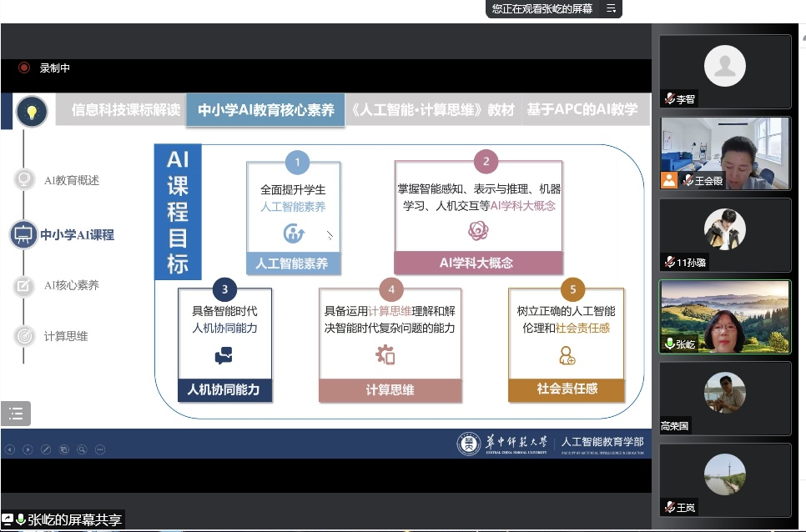Click the green microphone icon beside 张屹
The width and height of the screenshot is (806, 532).
669,344
